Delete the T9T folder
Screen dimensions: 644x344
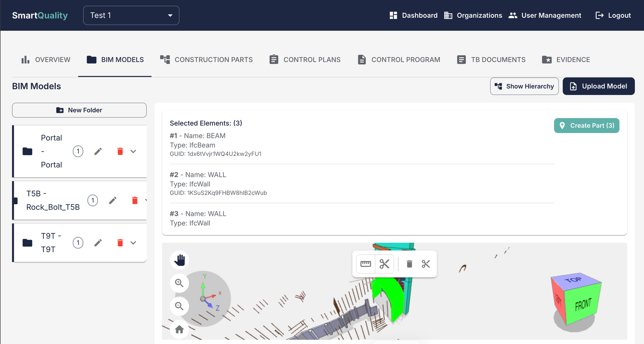tap(120, 242)
